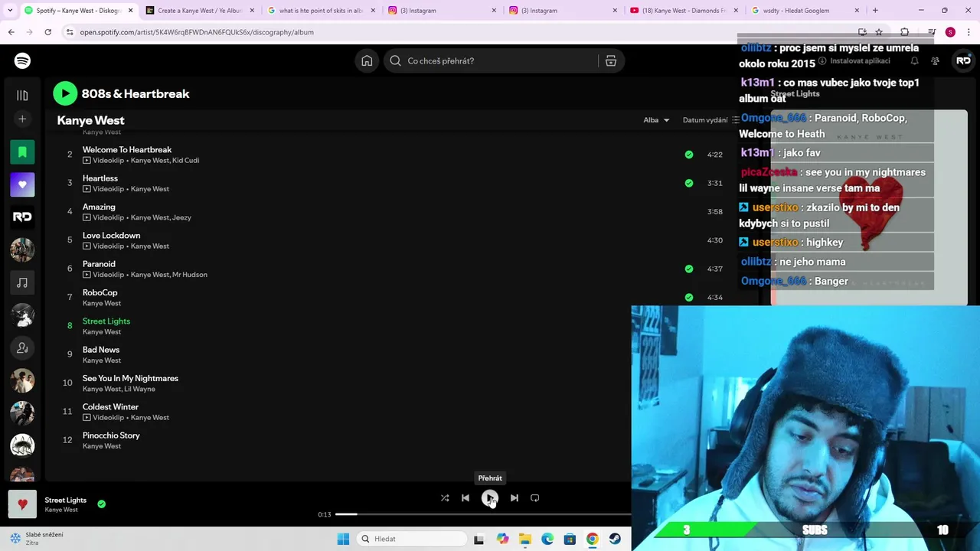
Task: Toggle the saved checkmark on Paranoid row
Action: click(x=689, y=269)
